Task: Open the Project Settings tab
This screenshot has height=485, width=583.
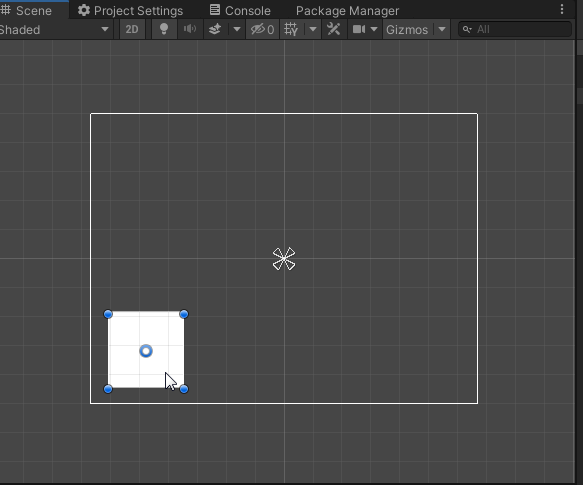Action: (x=130, y=10)
